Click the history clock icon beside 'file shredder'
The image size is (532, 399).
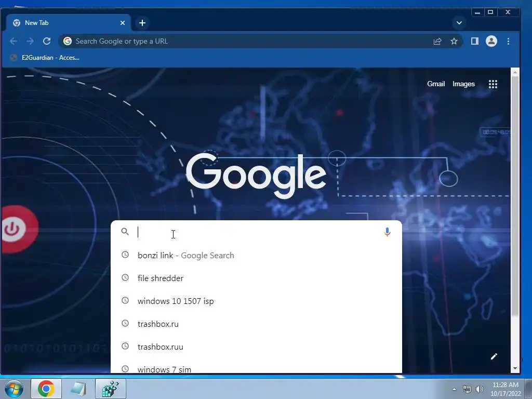pyautogui.click(x=125, y=277)
